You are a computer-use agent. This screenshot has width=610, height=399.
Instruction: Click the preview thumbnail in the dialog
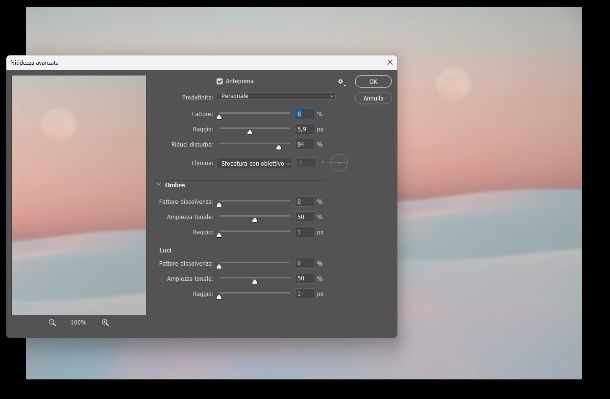tap(79, 195)
